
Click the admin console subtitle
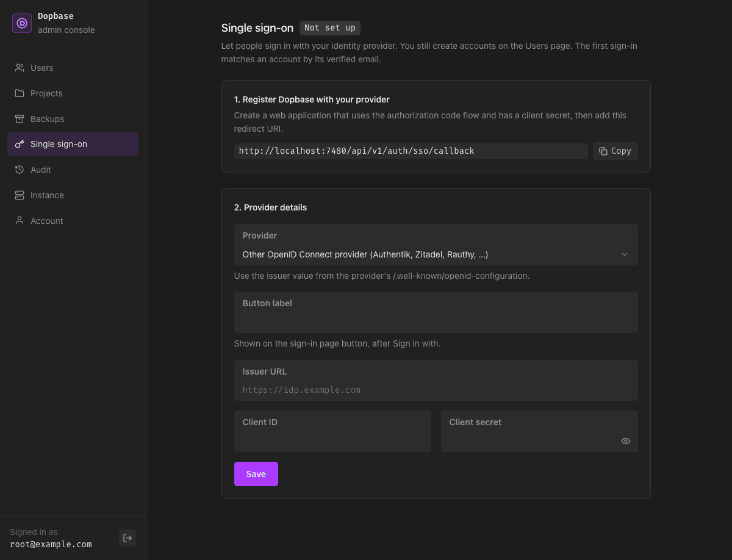66,30
